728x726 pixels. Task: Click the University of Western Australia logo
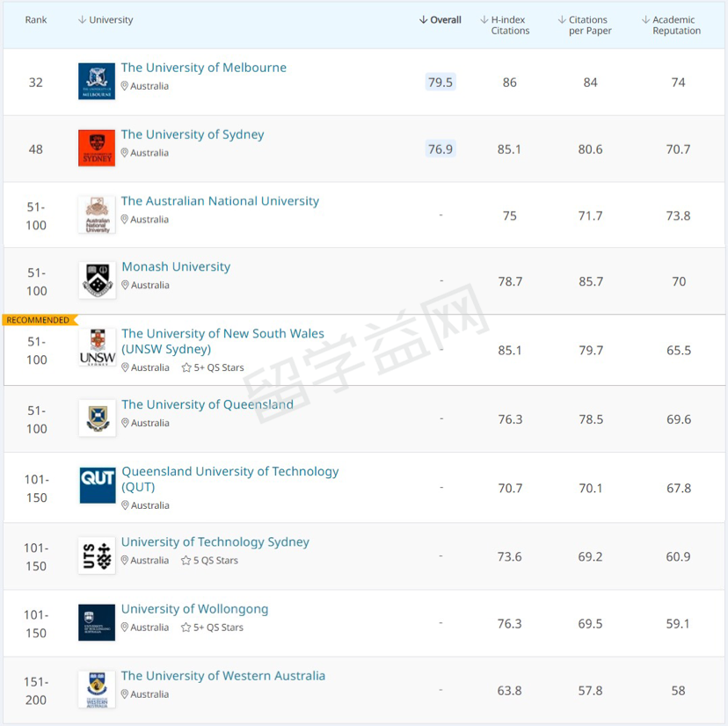[97, 689]
